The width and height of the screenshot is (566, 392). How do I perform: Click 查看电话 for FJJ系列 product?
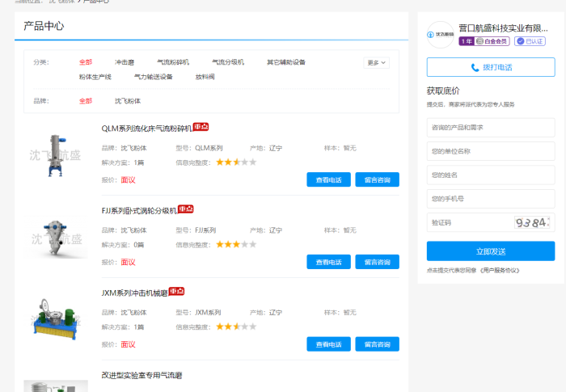click(328, 262)
